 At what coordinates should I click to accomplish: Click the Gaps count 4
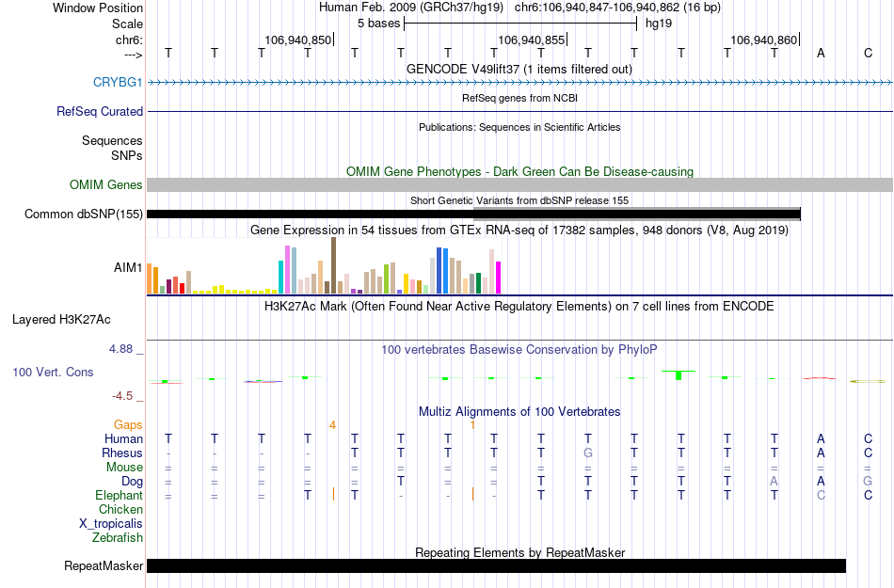point(332,425)
